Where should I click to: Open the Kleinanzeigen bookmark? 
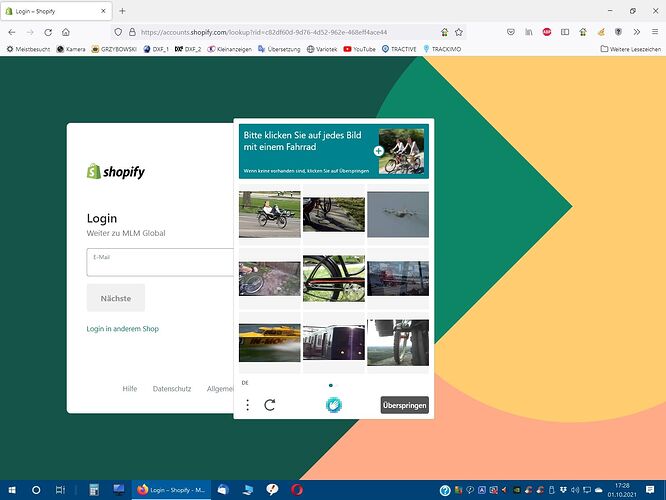(x=229, y=49)
